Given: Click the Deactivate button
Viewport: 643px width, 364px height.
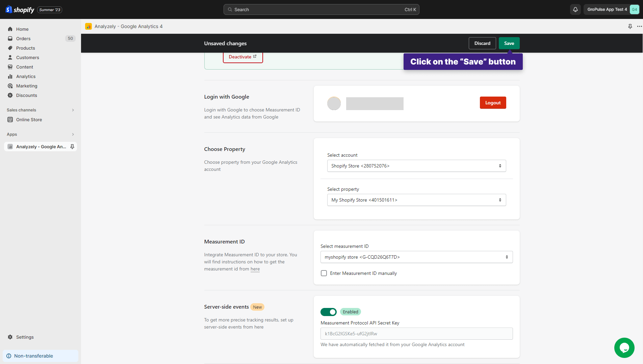Looking at the screenshot, I should coord(242,57).
